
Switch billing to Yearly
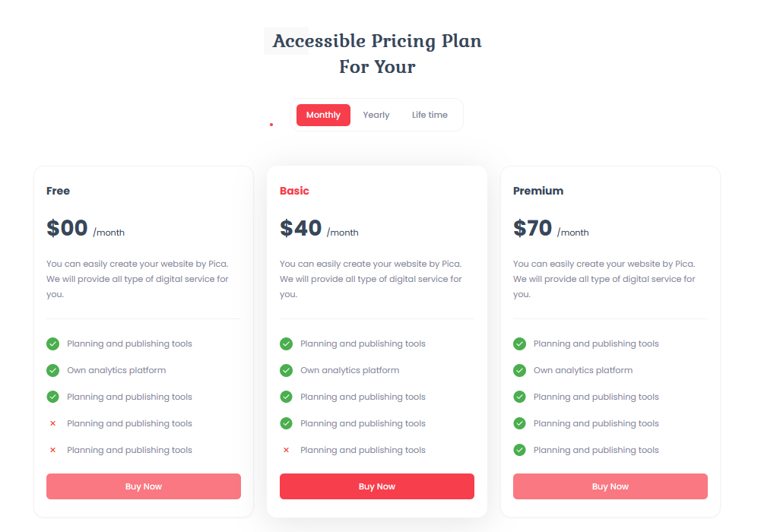(376, 115)
